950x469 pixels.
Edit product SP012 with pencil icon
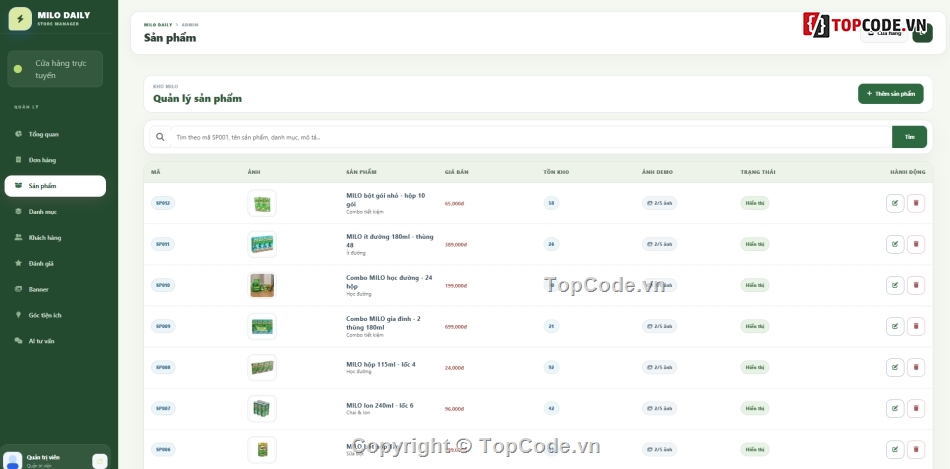pyautogui.click(x=895, y=203)
